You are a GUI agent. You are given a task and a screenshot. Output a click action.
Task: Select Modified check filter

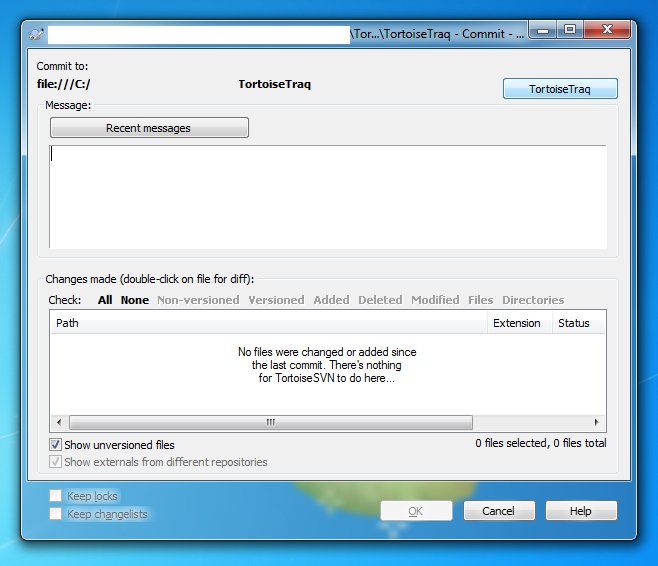pos(435,300)
